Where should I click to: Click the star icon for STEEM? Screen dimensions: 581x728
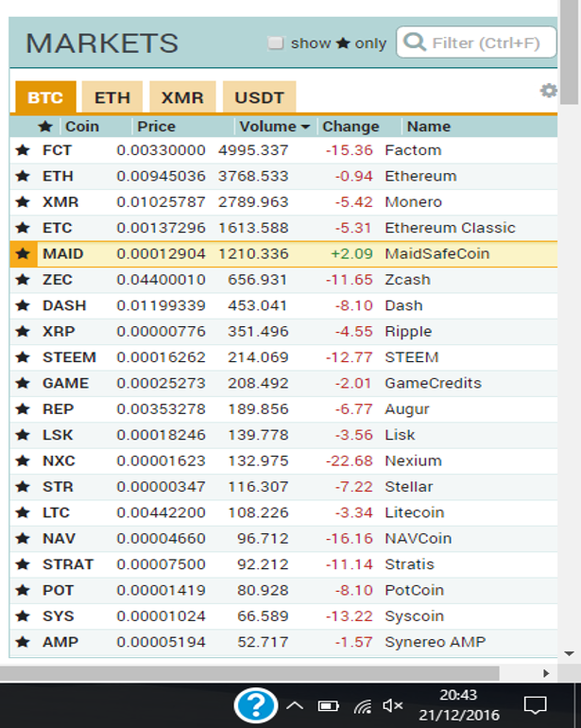(x=23, y=357)
